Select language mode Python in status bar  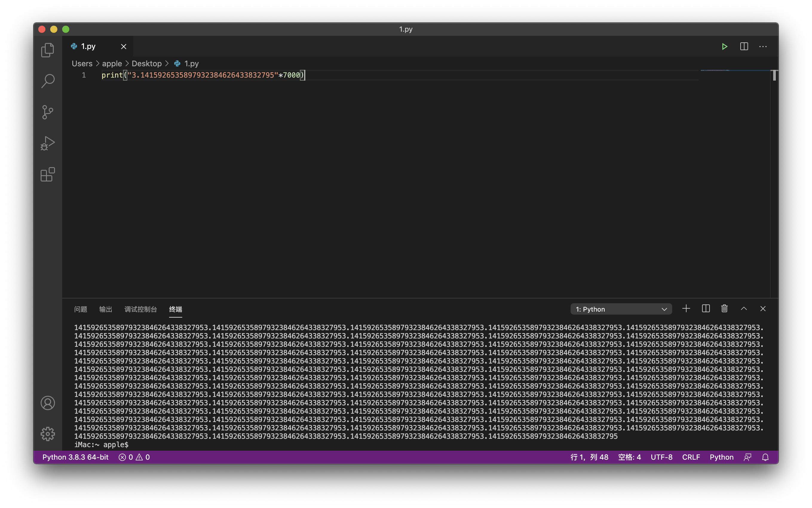point(721,457)
